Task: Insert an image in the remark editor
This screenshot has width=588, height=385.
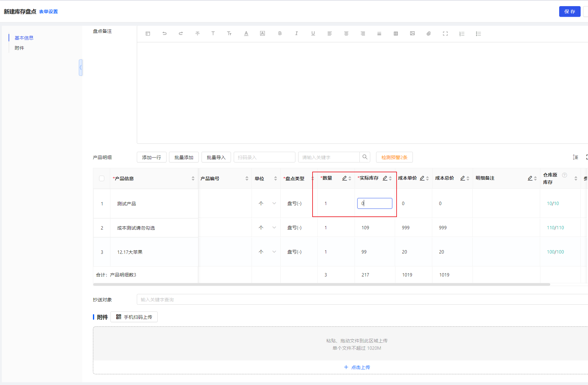Action: point(412,33)
